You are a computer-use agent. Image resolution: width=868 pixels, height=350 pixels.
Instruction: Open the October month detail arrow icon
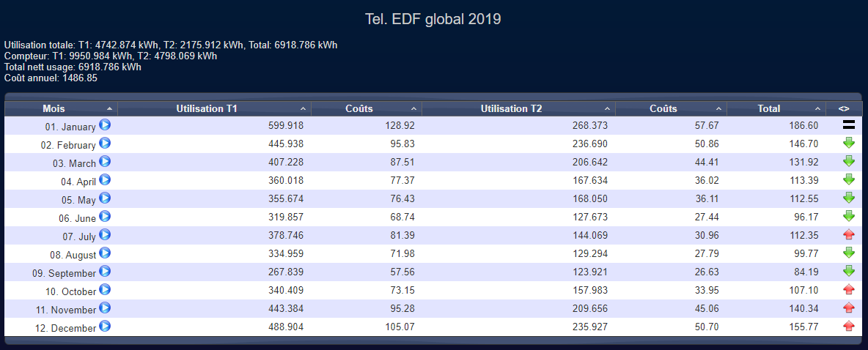105,289
